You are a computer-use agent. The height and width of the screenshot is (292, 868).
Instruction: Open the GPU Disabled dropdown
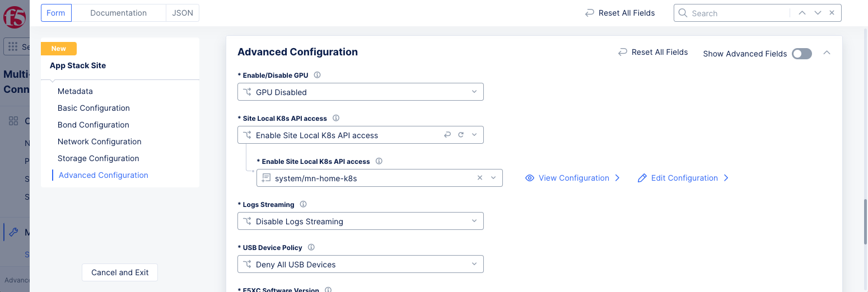pos(360,92)
